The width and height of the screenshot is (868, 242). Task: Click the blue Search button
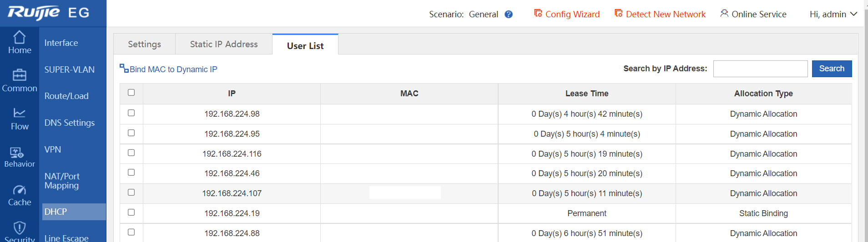[832, 69]
